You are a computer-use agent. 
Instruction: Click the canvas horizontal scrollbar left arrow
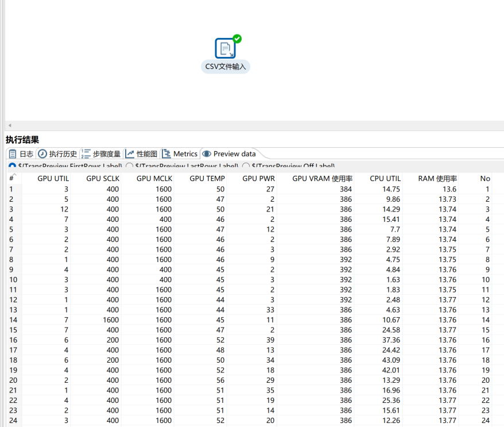(9, 125)
